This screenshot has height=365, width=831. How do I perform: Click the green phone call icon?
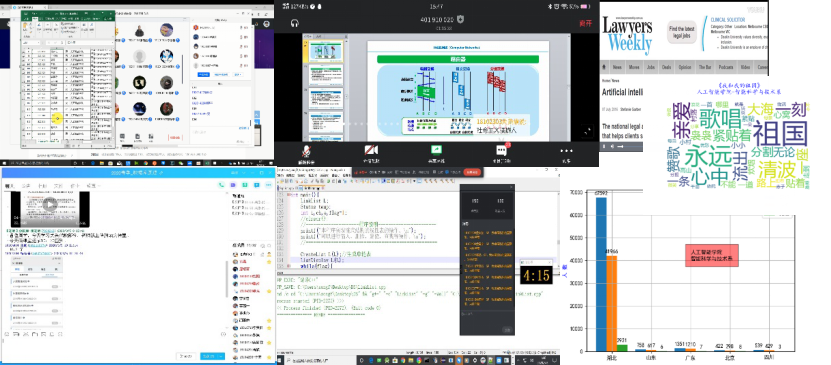tap(221, 185)
